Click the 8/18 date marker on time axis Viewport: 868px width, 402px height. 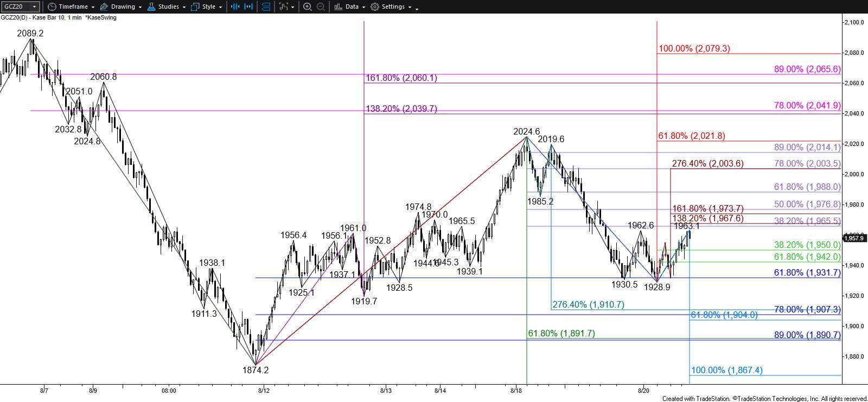click(x=516, y=390)
